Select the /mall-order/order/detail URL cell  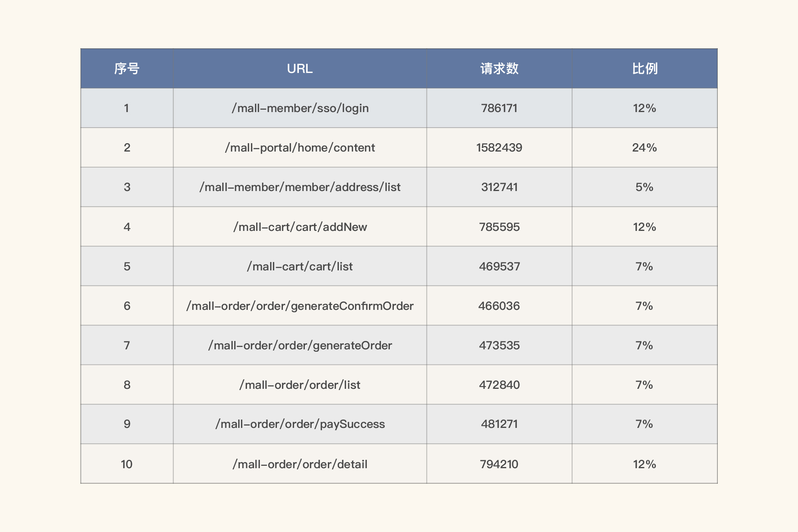300,464
